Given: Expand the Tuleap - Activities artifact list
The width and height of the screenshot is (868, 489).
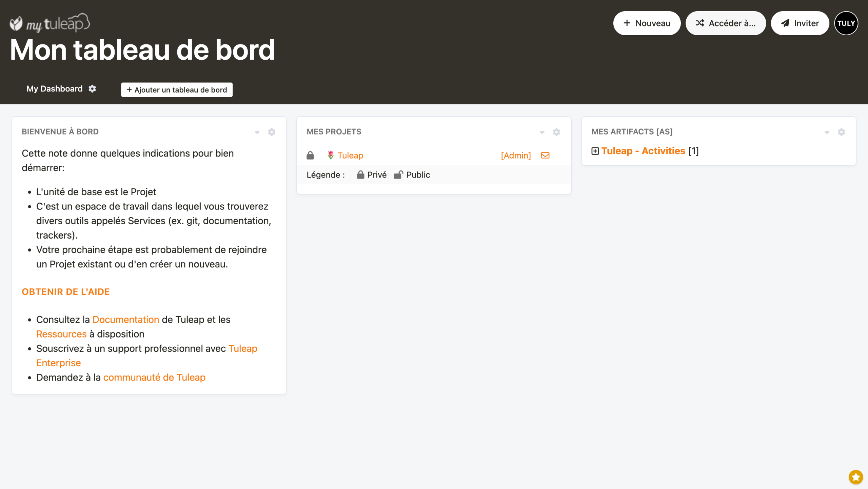Looking at the screenshot, I should point(595,151).
